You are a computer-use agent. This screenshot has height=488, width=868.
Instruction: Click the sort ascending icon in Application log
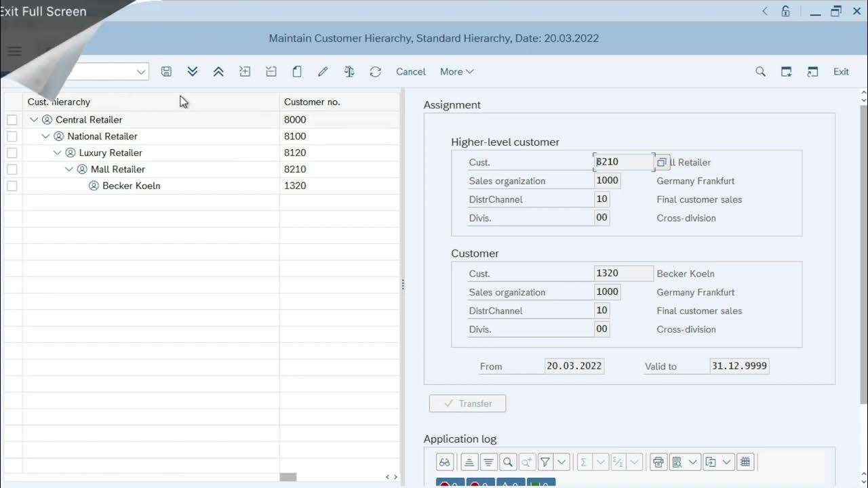point(469,462)
